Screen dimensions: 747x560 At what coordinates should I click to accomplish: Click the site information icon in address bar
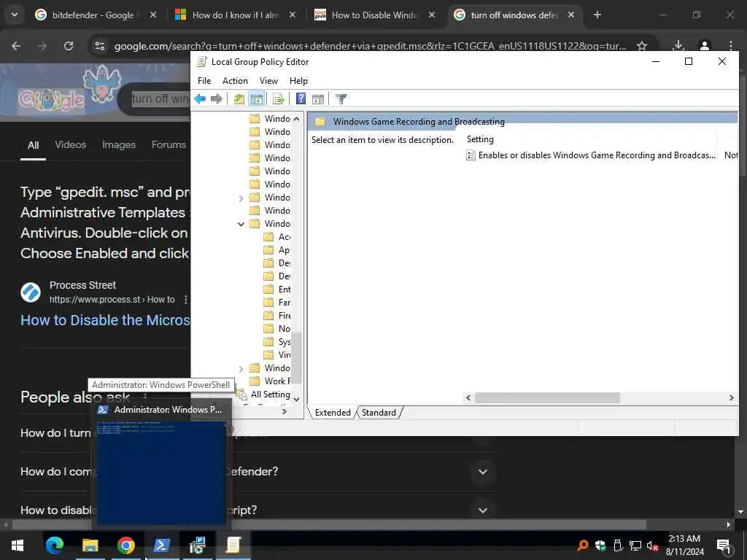(99, 46)
